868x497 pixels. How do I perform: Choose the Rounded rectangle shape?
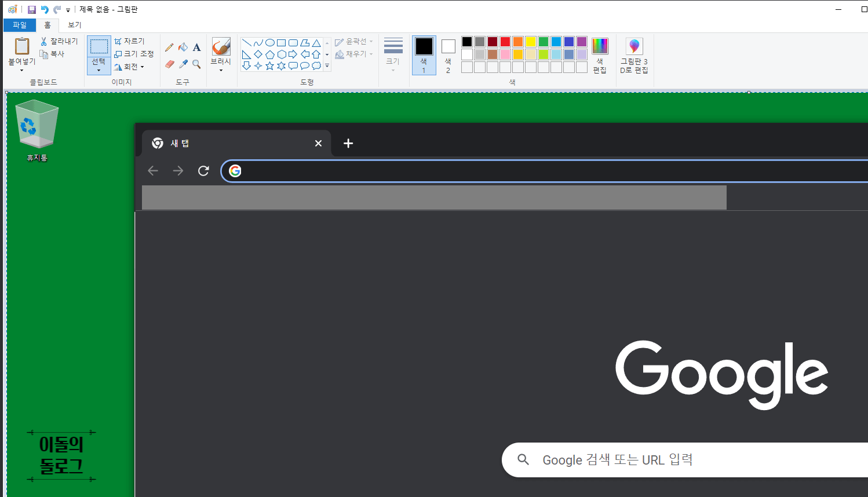293,43
